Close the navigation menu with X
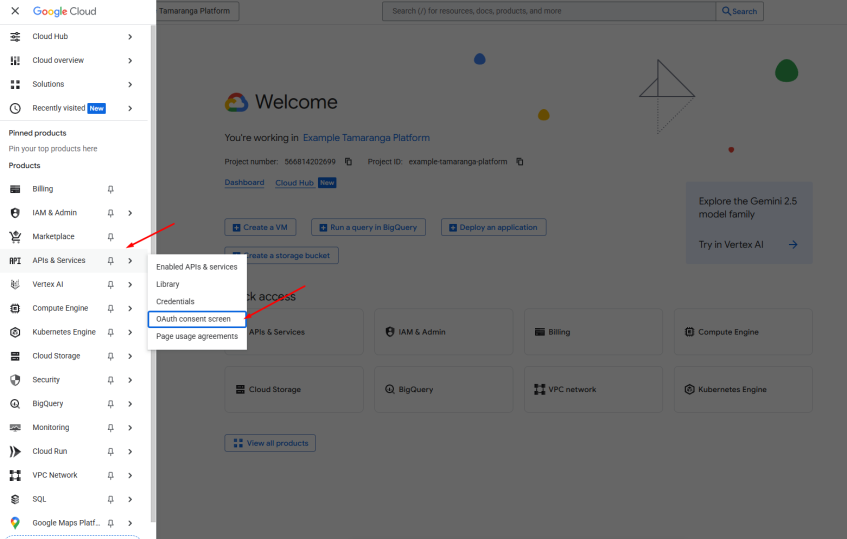This screenshot has height=539, width=847. coord(15,11)
